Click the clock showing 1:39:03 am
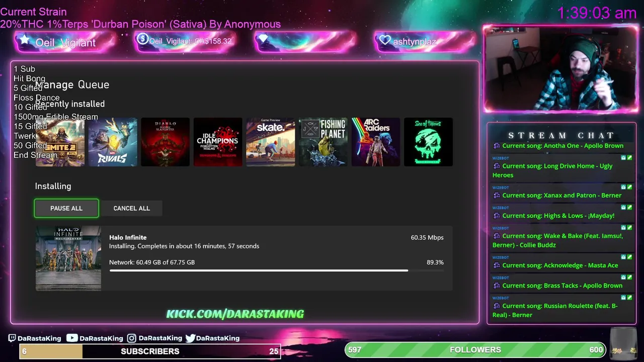This screenshot has height=362, width=644. point(597,13)
